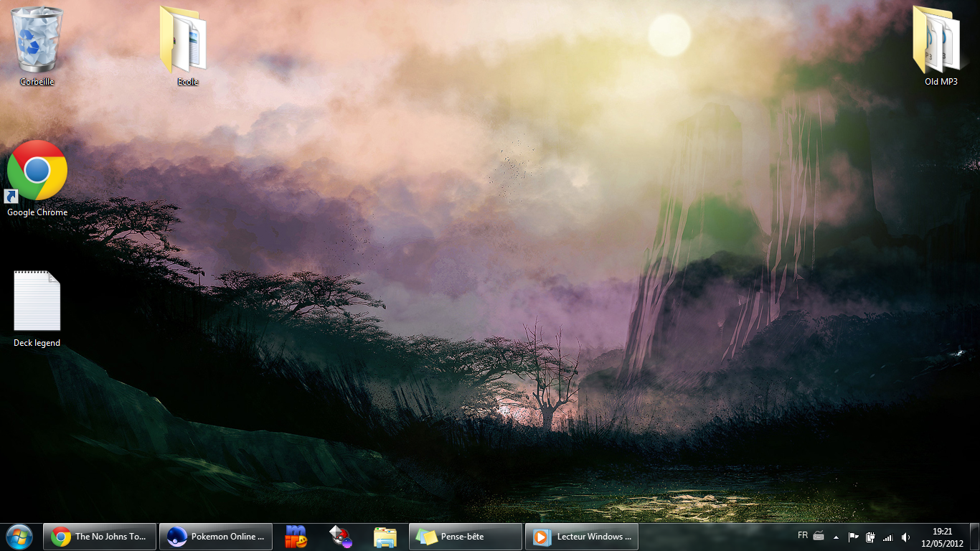
Task: Select the Google Chrome desktop shortcut
Action: tap(37, 171)
